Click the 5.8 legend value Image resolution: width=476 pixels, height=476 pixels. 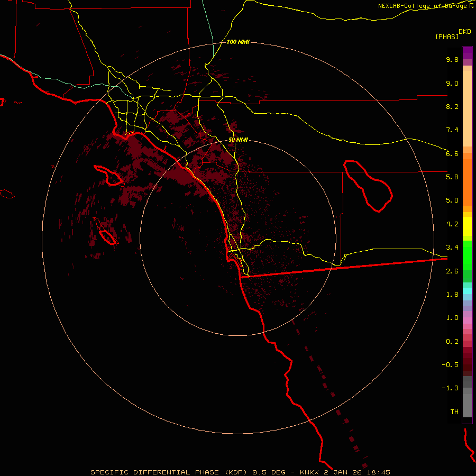[452, 177]
